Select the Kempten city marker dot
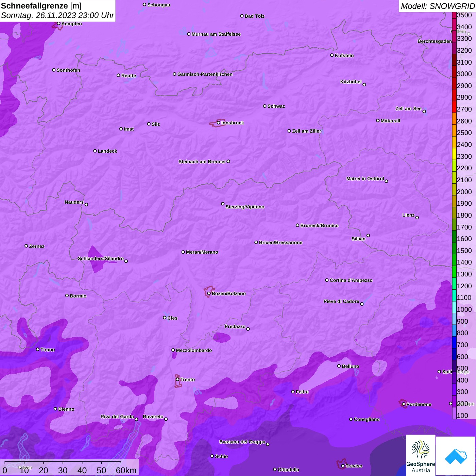Screen dimensions: 476x476 (x=58, y=23)
